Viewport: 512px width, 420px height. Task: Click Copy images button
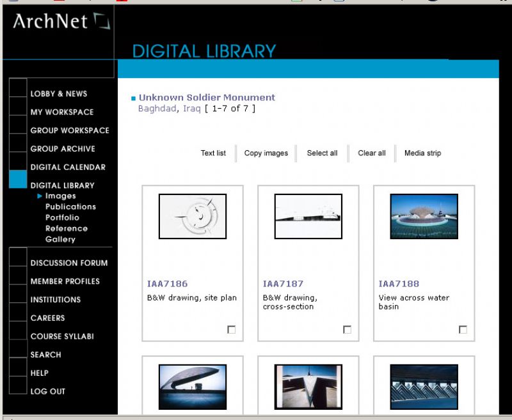coord(266,153)
